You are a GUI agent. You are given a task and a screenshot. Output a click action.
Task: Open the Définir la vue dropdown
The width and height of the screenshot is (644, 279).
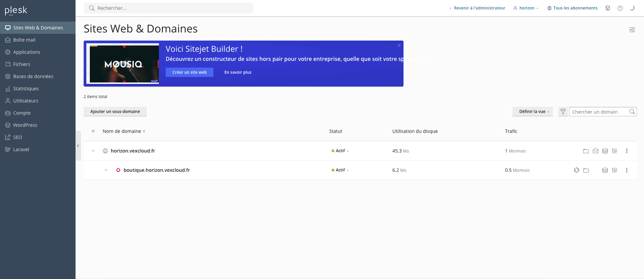(x=532, y=112)
